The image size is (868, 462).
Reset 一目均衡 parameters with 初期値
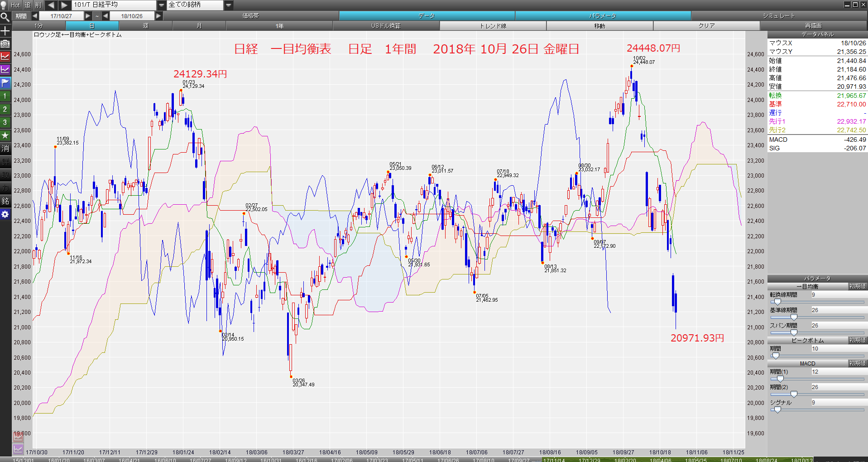858,286
